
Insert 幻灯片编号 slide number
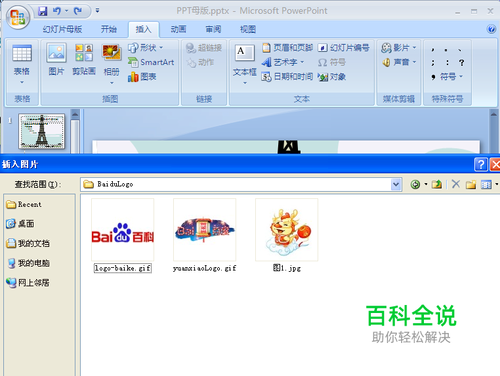click(344, 48)
